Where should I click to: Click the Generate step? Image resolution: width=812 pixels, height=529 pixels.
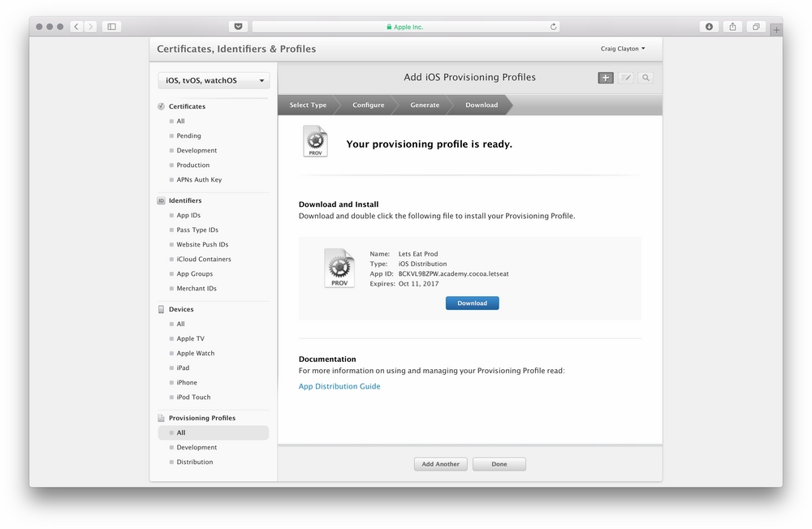coord(425,105)
